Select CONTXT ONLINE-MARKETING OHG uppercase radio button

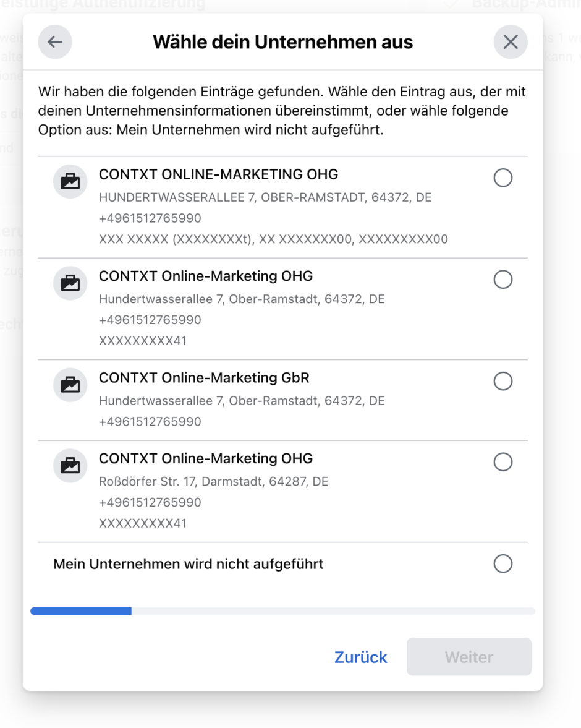[503, 178]
